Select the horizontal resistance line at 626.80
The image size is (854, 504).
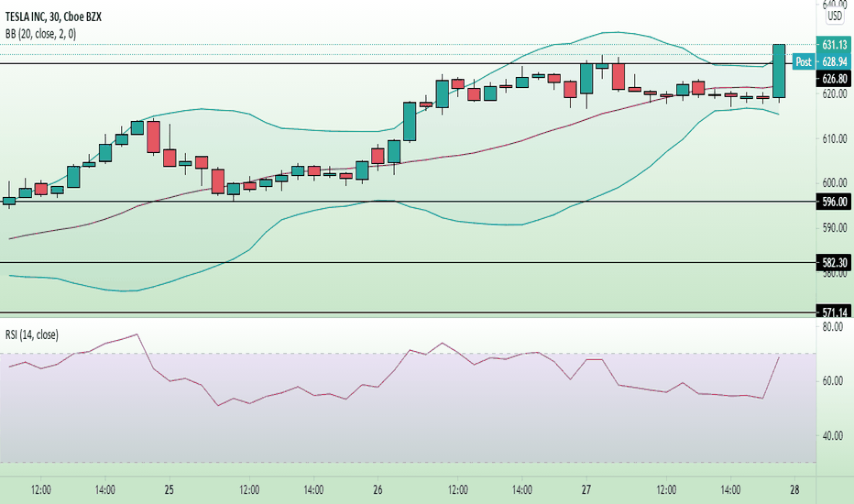(x=409, y=64)
